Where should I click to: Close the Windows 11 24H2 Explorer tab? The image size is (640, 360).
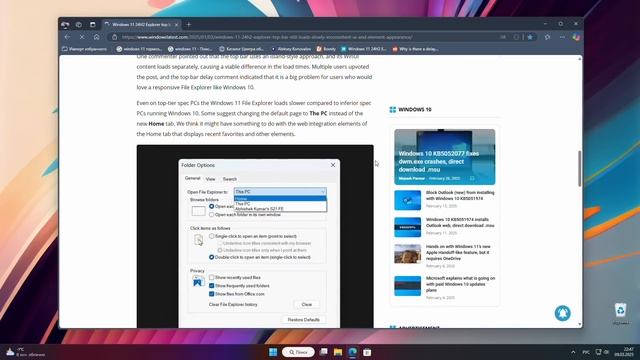(176, 25)
